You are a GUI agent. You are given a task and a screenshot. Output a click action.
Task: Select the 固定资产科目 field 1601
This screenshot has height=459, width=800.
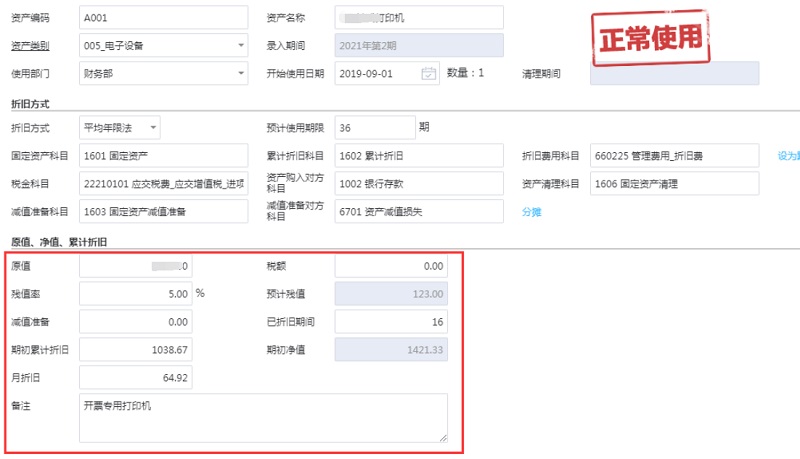click(x=162, y=156)
